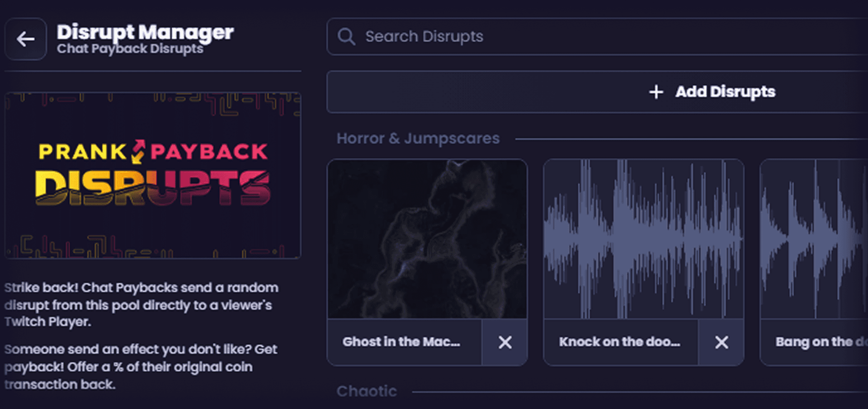Image resolution: width=868 pixels, height=409 pixels.
Task: Click the search magnifier icon
Action: pos(346,37)
